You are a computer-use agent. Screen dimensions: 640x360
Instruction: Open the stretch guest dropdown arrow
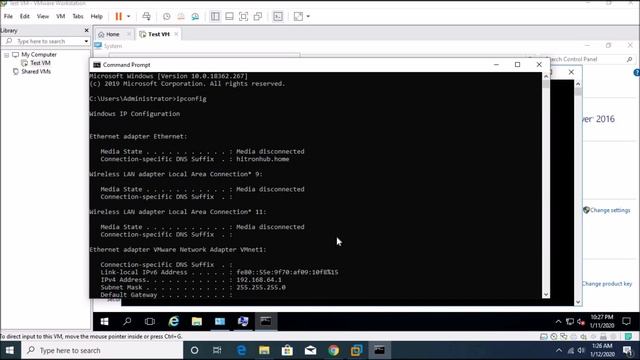tap(308, 16)
